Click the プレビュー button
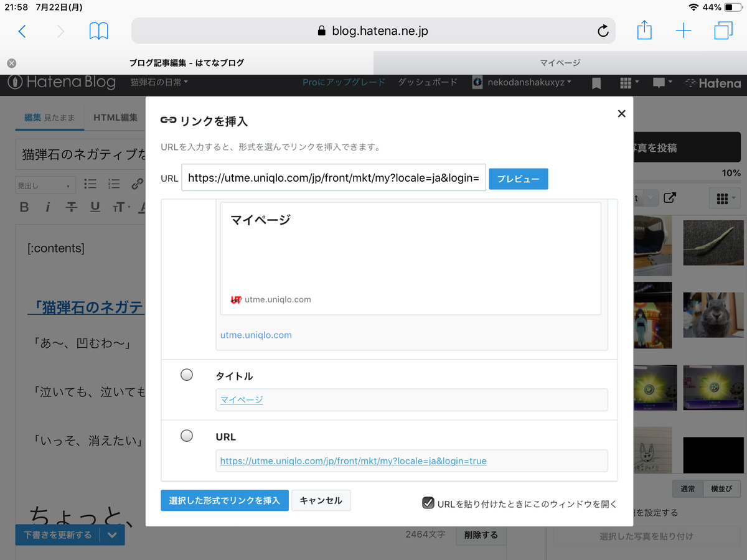This screenshot has width=747, height=560. click(x=518, y=179)
